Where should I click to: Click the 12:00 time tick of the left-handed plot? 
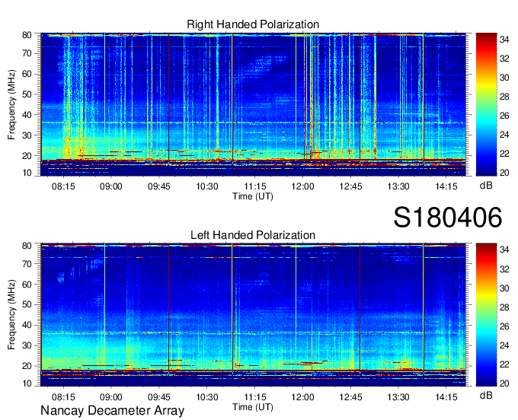pyautogui.click(x=302, y=397)
